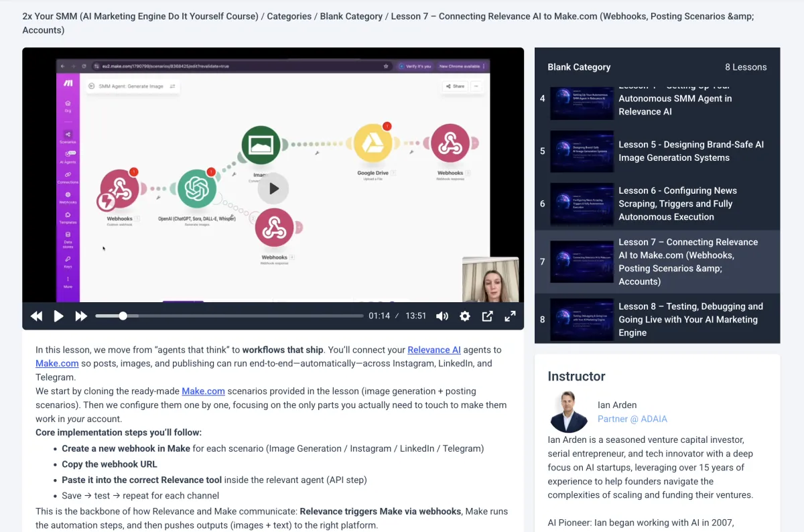
Task: Click the Scenarios sidebar icon in the video
Action: tap(68, 137)
